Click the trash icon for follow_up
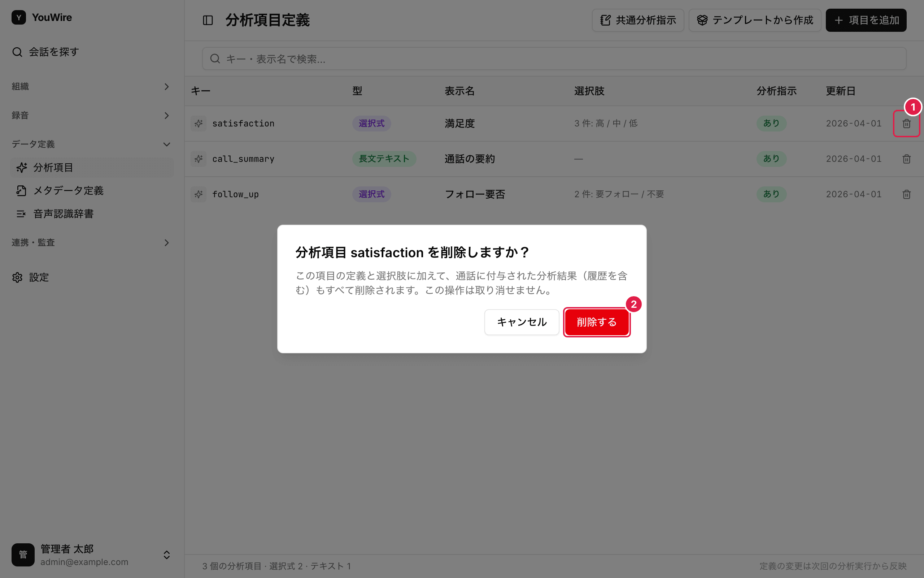 pyautogui.click(x=906, y=194)
